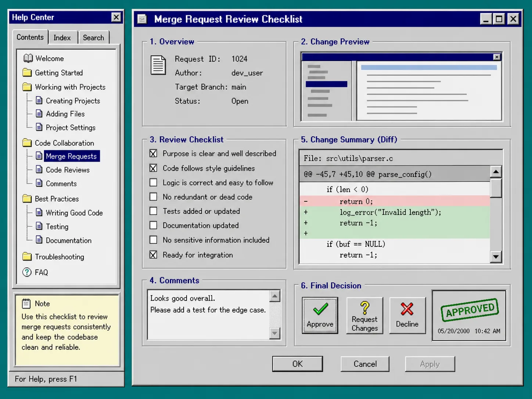Click the Apply button

pyautogui.click(x=430, y=364)
